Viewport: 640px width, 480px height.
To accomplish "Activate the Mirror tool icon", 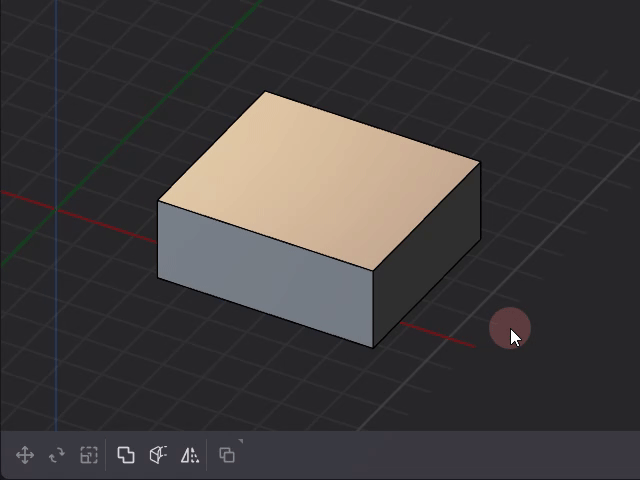I will coord(190,455).
